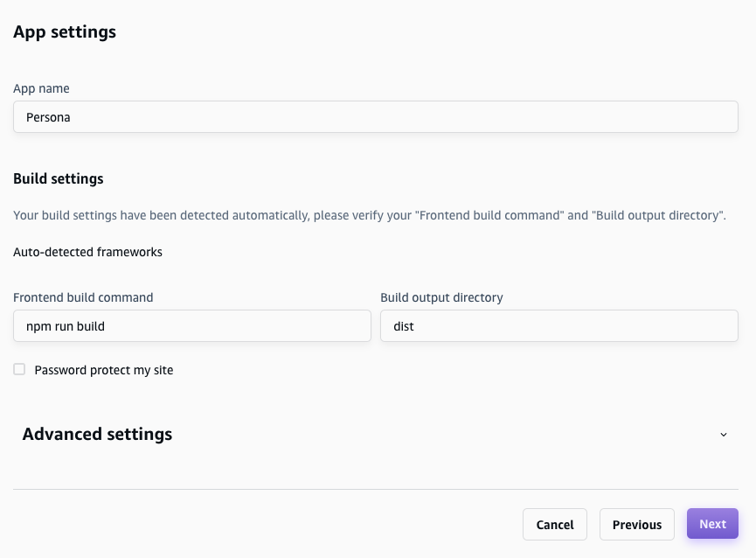Go back with the Previous button
Screen dimensions: 756x558
pyautogui.click(x=636, y=525)
